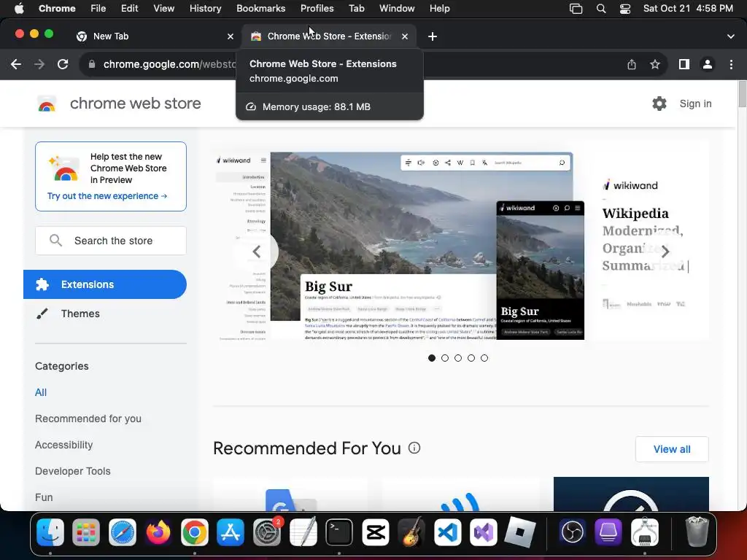Image resolution: width=747 pixels, height=560 pixels.
Task: Click the View all button
Action: tap(672, 449)
